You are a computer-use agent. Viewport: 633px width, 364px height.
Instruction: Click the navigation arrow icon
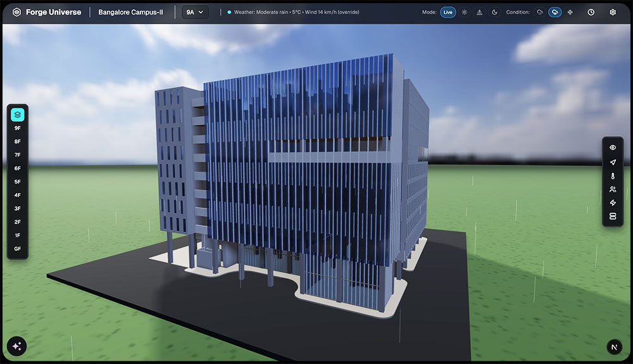tap(613, 161)
